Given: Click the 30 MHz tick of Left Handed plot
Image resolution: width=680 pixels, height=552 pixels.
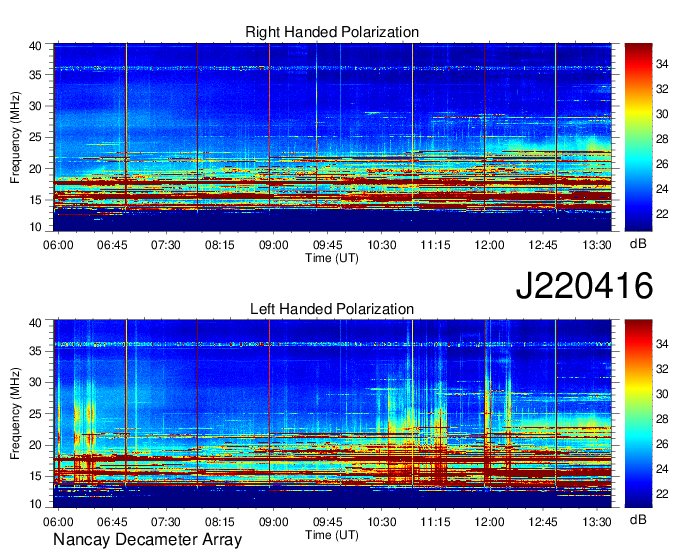Looking at the screenshot, I should (35, 382).
